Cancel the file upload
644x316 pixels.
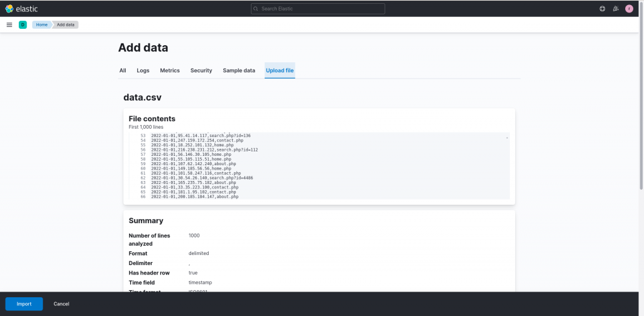pyautogui.click(x=61, y=304)
